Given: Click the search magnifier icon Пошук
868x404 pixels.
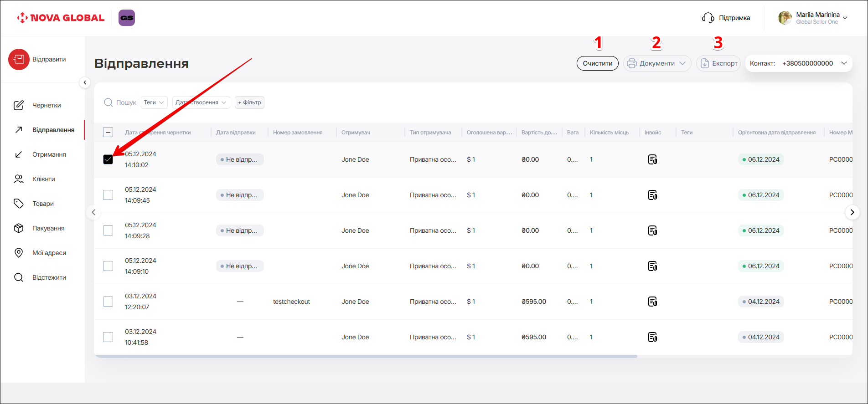Looking at the screenshot, I should click(108, 102).
